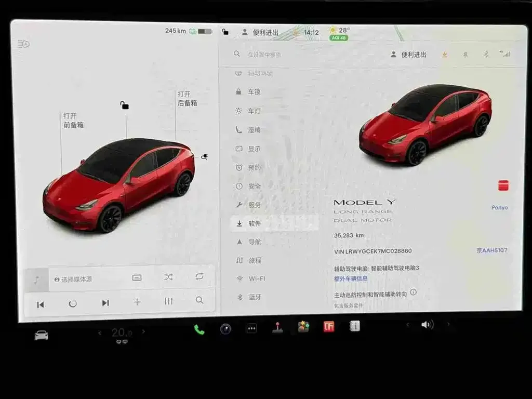Screen dimensions: 532x399
Task: Tap the info icon beside 主动巡航控制
Action: pos(413,292)
